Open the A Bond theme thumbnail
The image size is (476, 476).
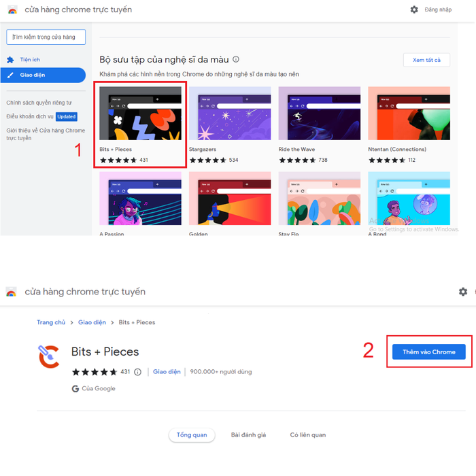(409, 199)
